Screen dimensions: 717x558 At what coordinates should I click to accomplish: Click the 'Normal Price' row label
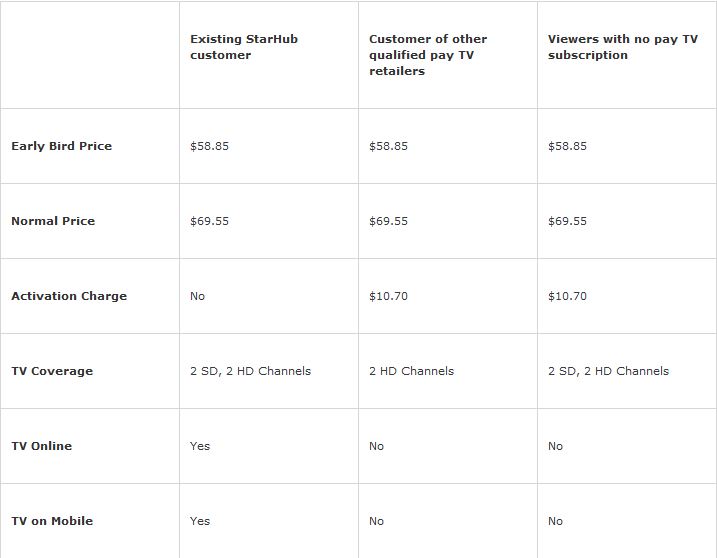tap(53, 221)
